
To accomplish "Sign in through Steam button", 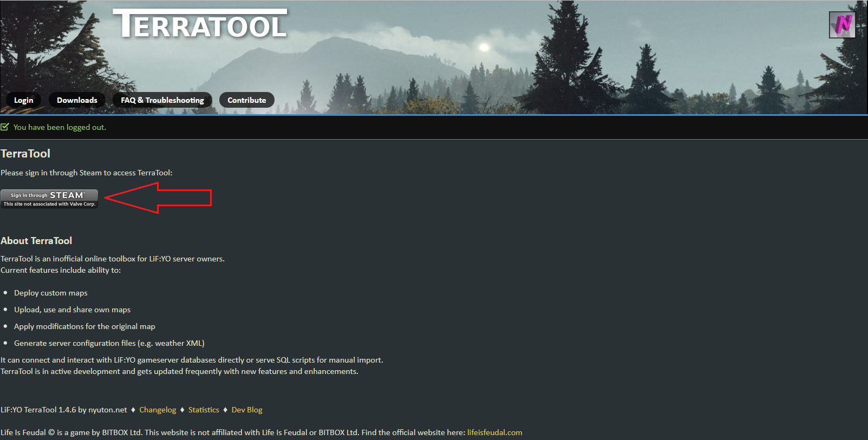I will pos(49,199).
